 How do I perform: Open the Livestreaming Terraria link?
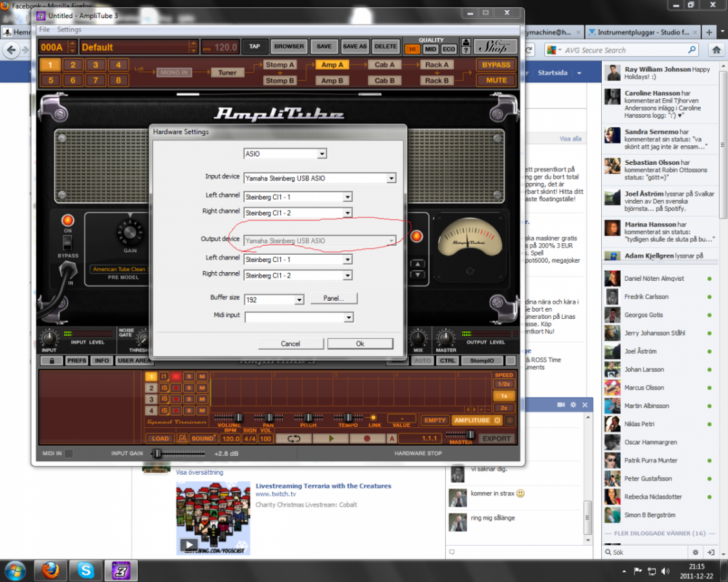(x=323, y=486)
